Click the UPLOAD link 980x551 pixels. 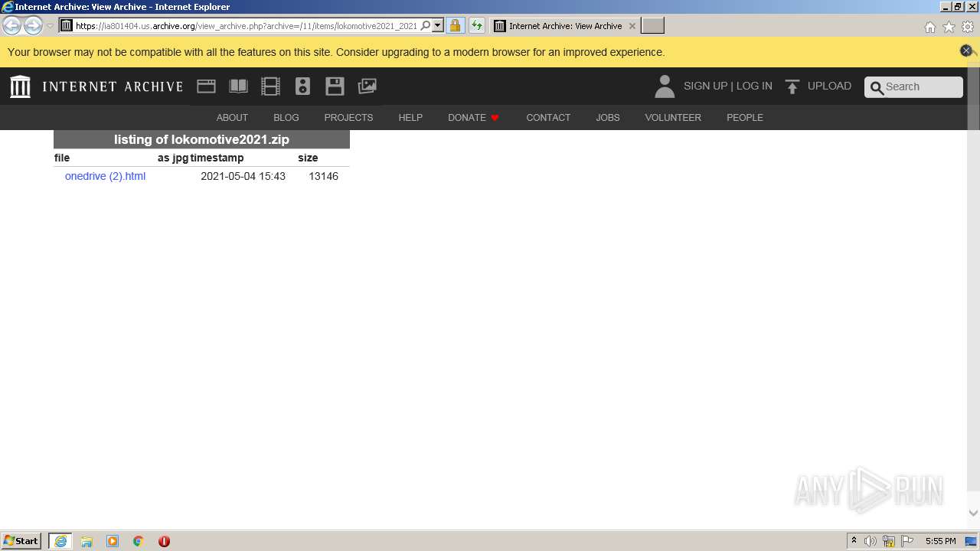click(x=829, y=86)
